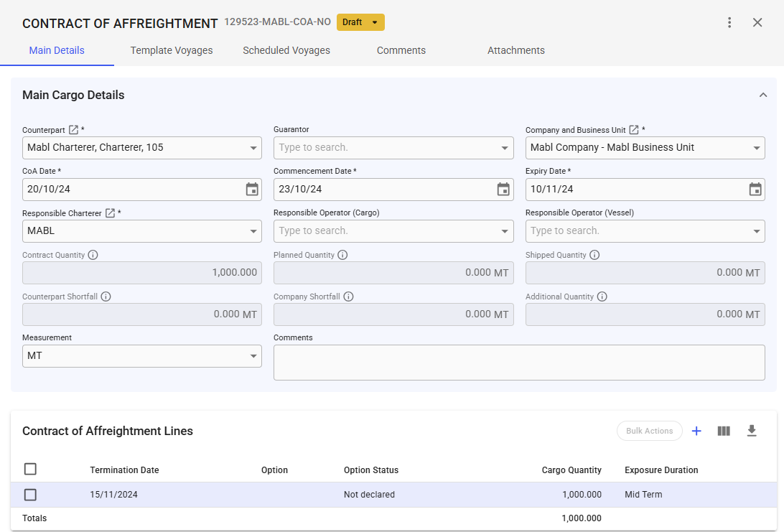Open the column chooser icon

coord(724,431)
